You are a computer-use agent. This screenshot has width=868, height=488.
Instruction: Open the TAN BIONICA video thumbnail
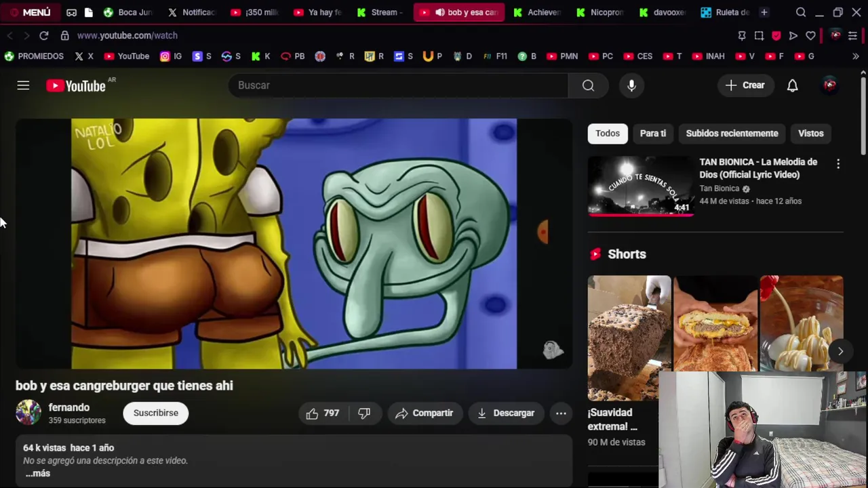click(x=641, y=185)
